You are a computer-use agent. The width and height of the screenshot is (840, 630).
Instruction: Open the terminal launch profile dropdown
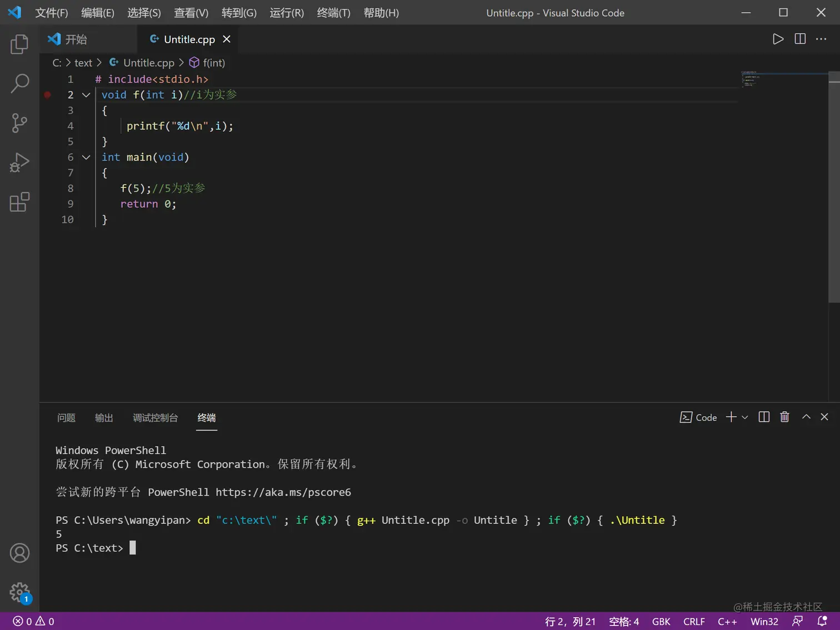click(x=745, y=417)
